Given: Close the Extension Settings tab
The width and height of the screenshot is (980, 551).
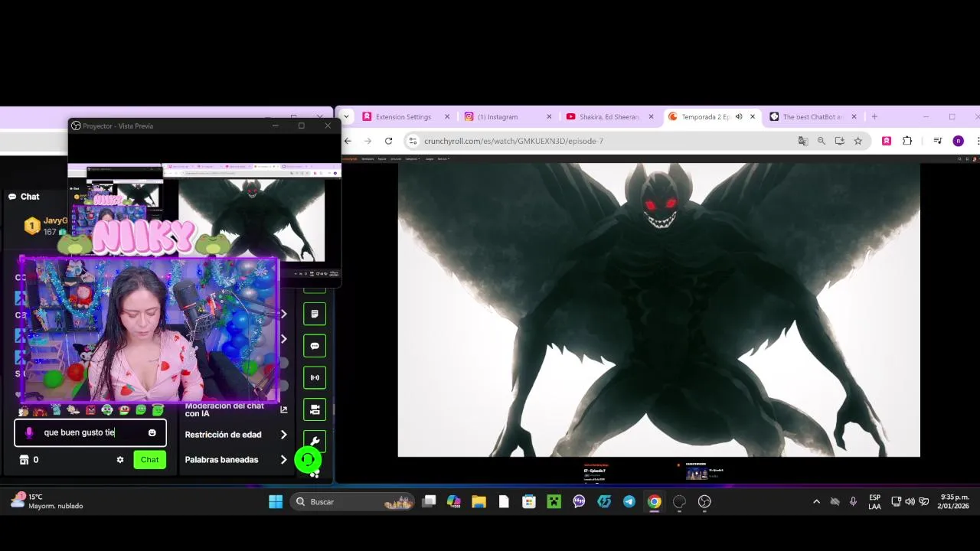Looking at the screenshot, I should click(447, 117).
